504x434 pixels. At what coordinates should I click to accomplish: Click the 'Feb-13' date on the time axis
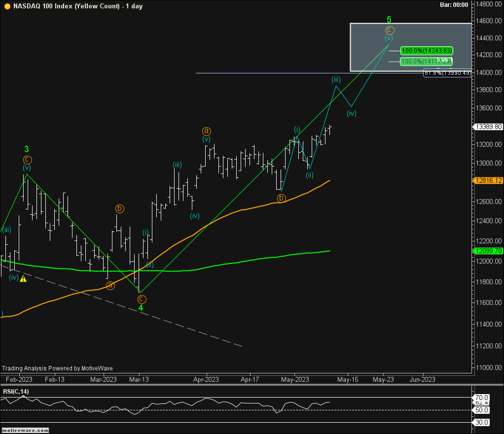click(x=55, y=379)
